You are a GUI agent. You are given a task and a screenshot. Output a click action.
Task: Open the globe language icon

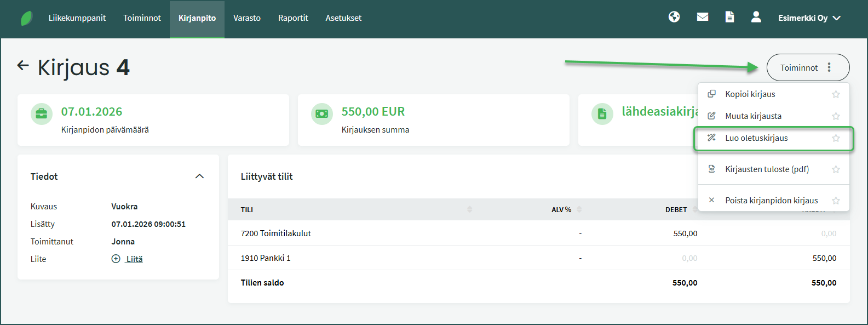pos(674,17)
